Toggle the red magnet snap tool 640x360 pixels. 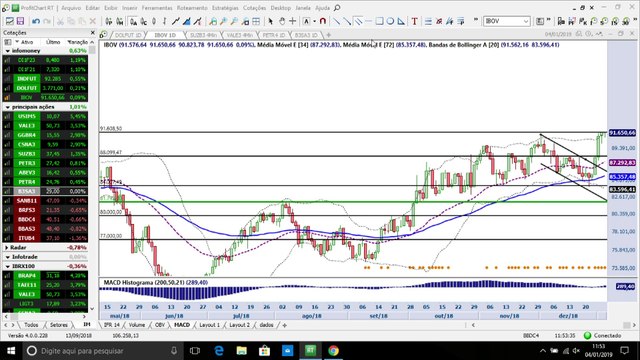click(323, 21)
